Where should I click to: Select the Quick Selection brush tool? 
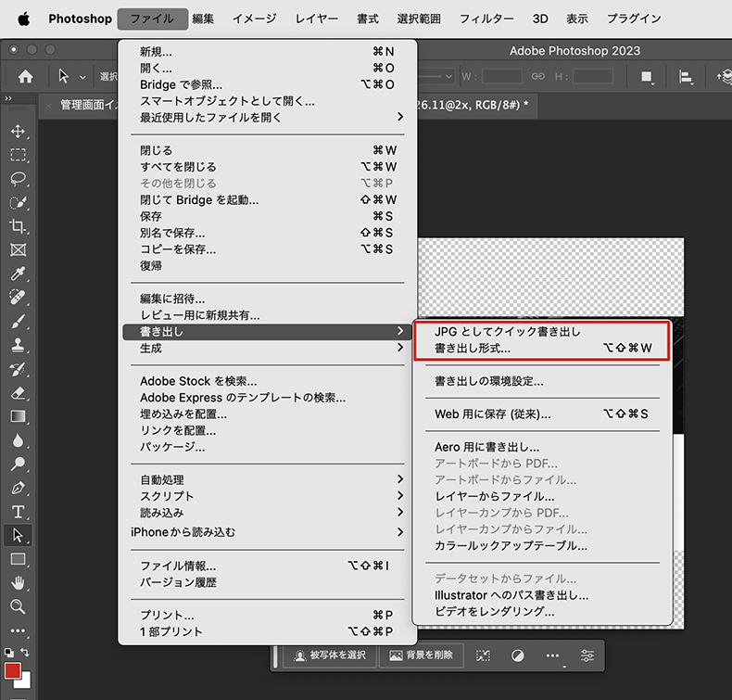point(18,203)
